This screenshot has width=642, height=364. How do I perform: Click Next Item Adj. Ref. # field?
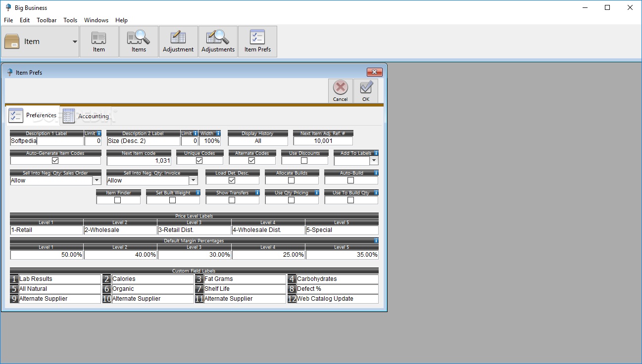tap(323, 141)
